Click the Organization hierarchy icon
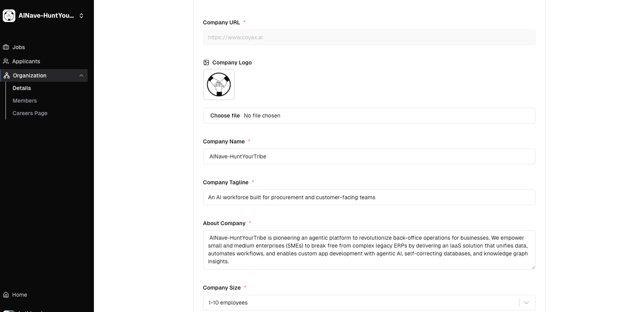644x312 pixels. point(7,75)
